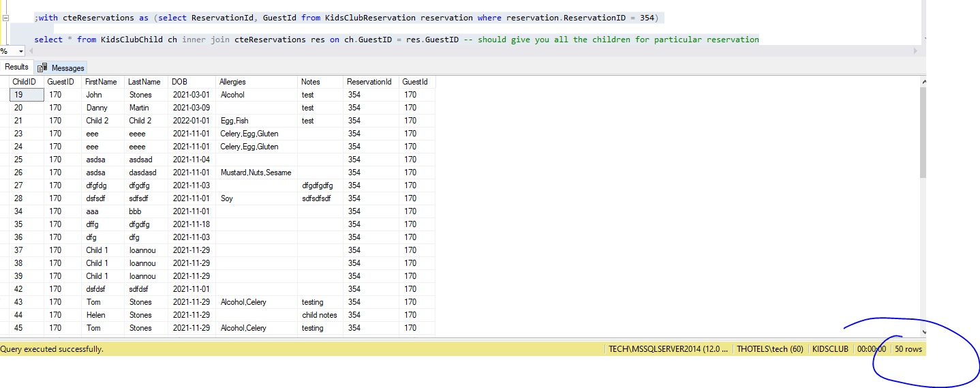
Task: Click the 00:00:00 elapsed time status entry
Action: 872,349
